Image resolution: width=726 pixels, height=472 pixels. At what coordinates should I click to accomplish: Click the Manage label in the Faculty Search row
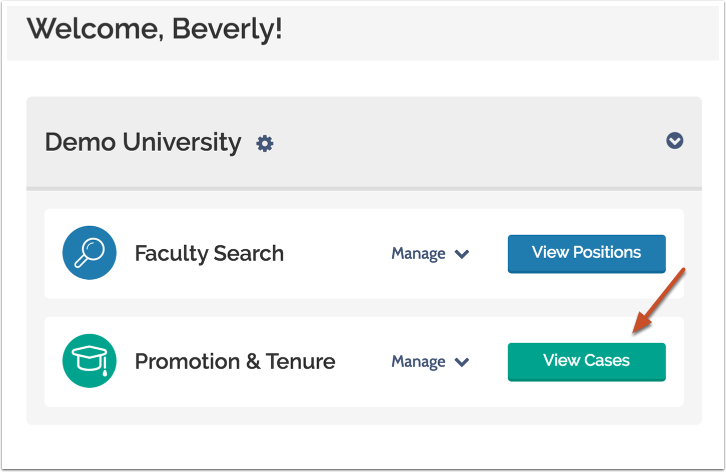[418, 254]
